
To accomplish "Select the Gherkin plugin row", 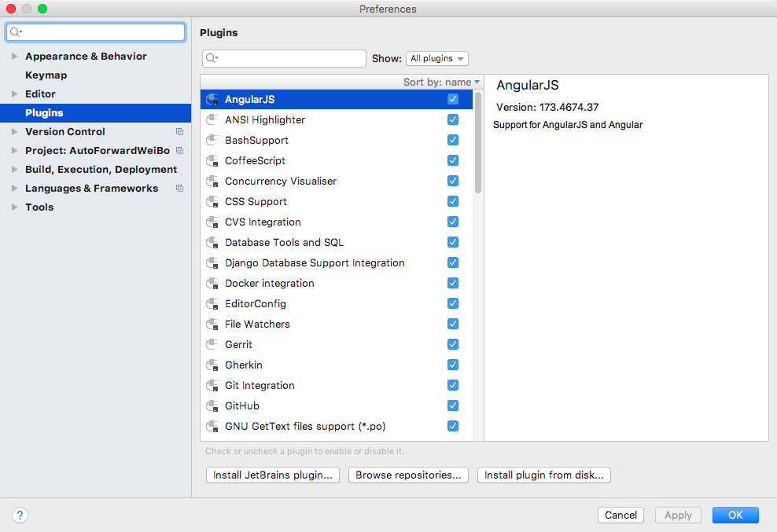I will pyautogui.click(x=337, y=365).
